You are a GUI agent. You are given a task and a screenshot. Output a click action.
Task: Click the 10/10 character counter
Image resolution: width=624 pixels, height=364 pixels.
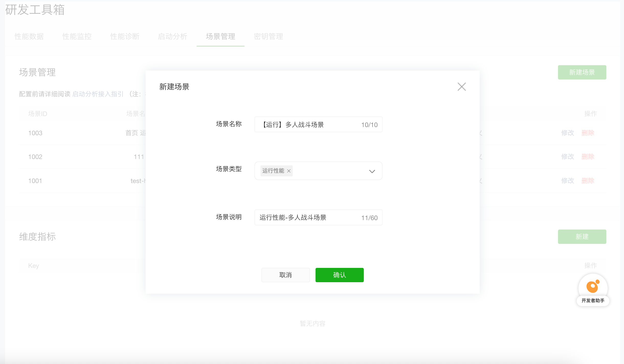click(369, 125)
